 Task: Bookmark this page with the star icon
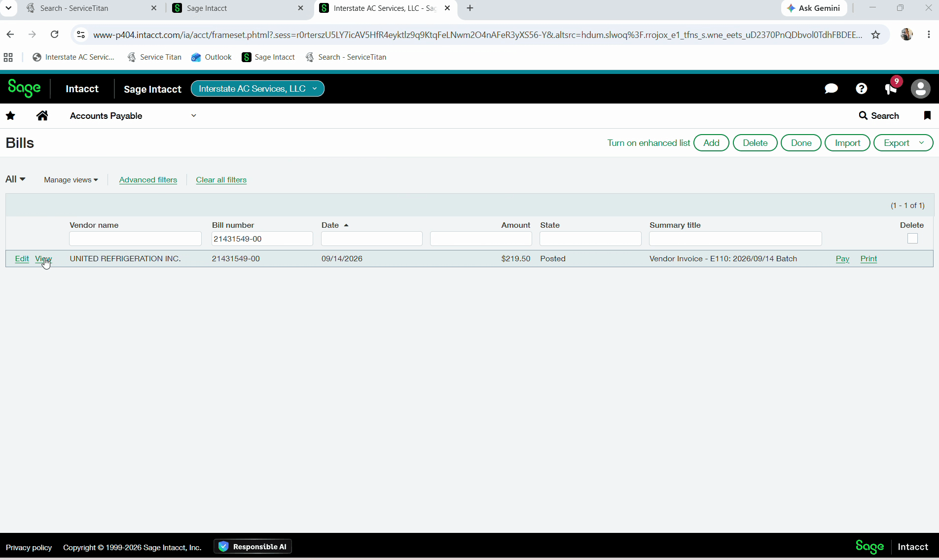(875, 35)
